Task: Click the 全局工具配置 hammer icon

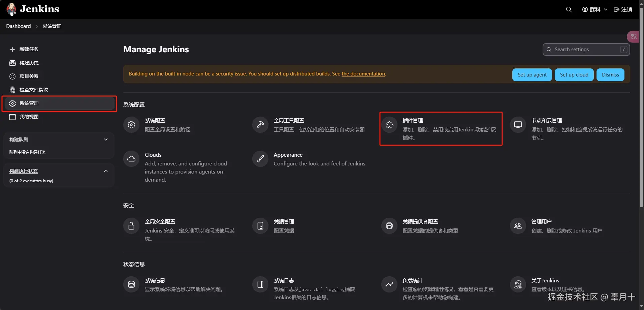Action: click(260, 125)
